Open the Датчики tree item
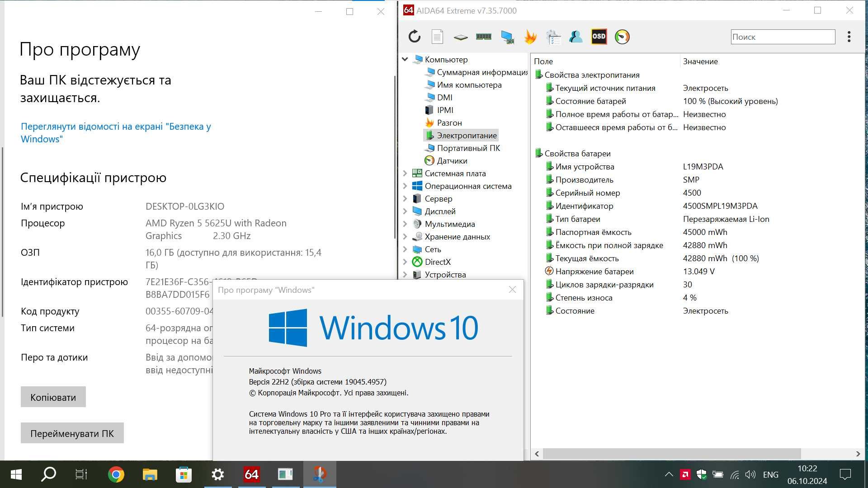 pyautogui.click(x=446, y=160)
